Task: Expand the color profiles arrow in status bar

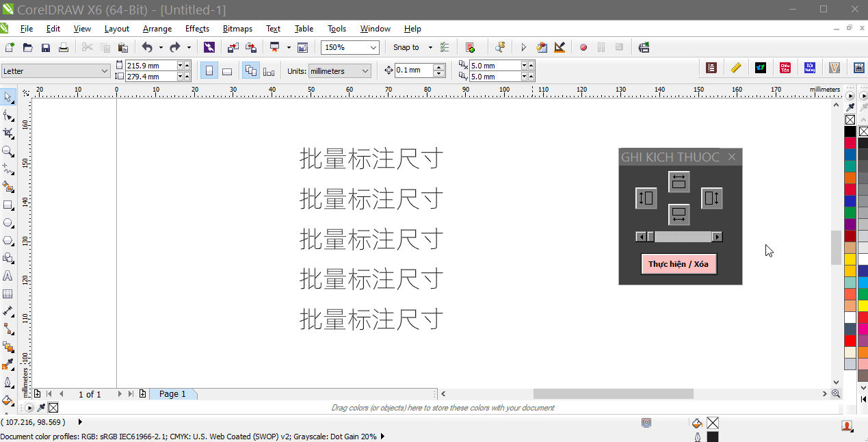Action: (x=382, y=436)
